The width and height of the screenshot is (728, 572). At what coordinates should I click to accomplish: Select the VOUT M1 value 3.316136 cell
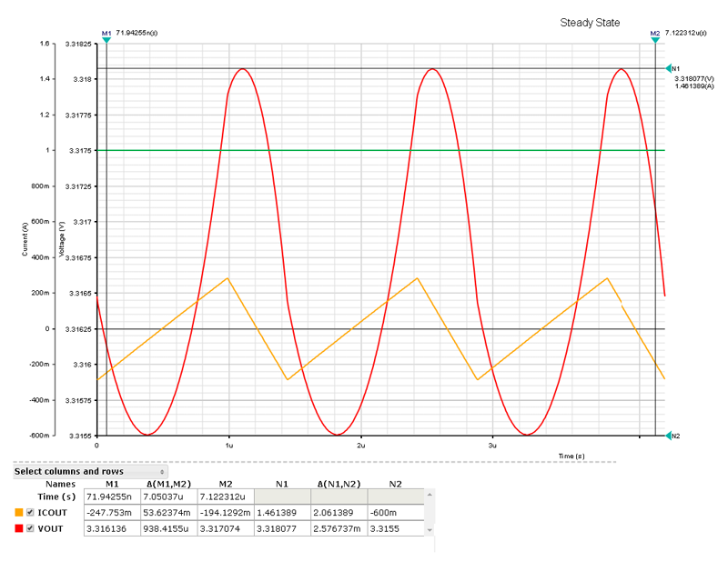tap(112, 529)
